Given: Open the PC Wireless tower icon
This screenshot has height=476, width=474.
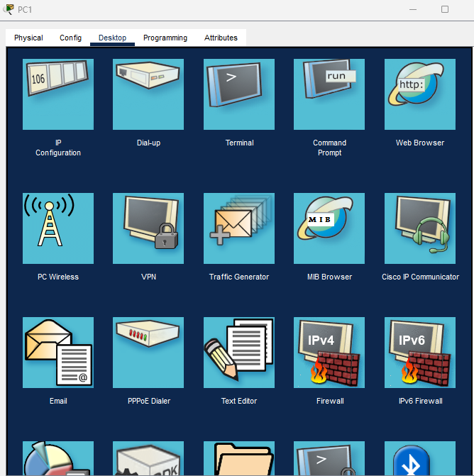Looking at the screenshot, I should 58,228.
